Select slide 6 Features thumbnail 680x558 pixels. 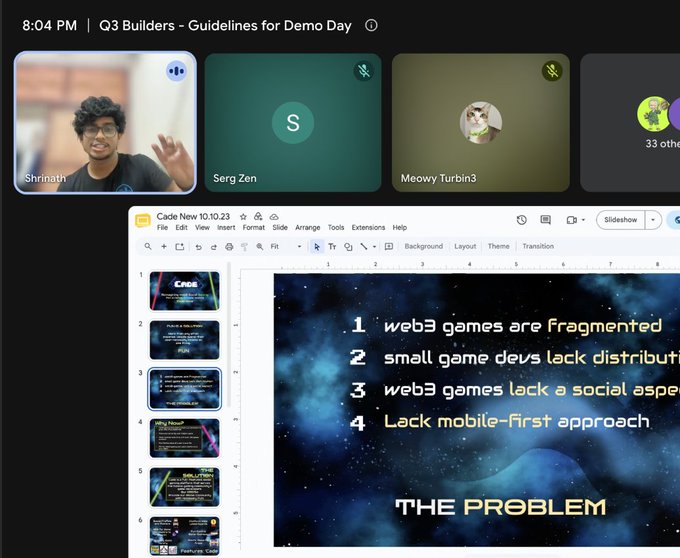[184, 536]
